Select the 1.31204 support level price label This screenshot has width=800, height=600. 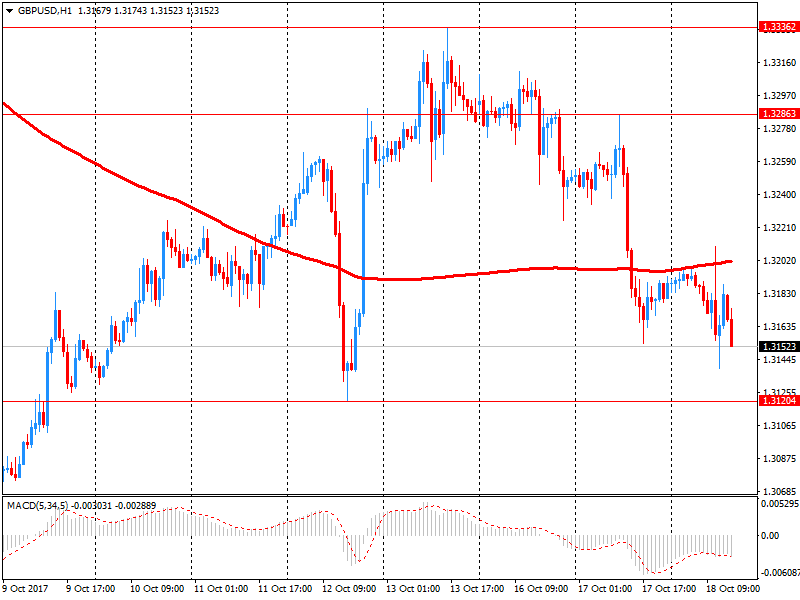coord(779,401)
